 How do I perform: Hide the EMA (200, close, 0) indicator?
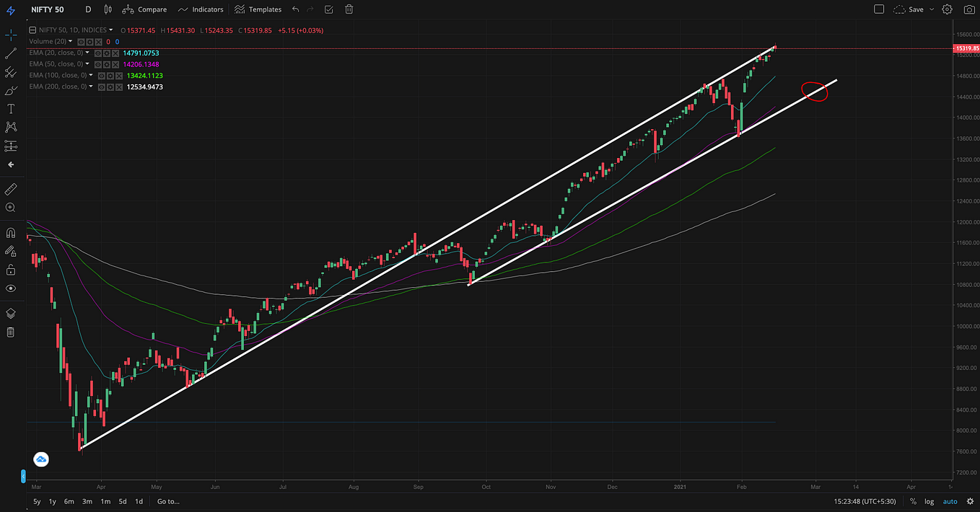click(102, 87)
